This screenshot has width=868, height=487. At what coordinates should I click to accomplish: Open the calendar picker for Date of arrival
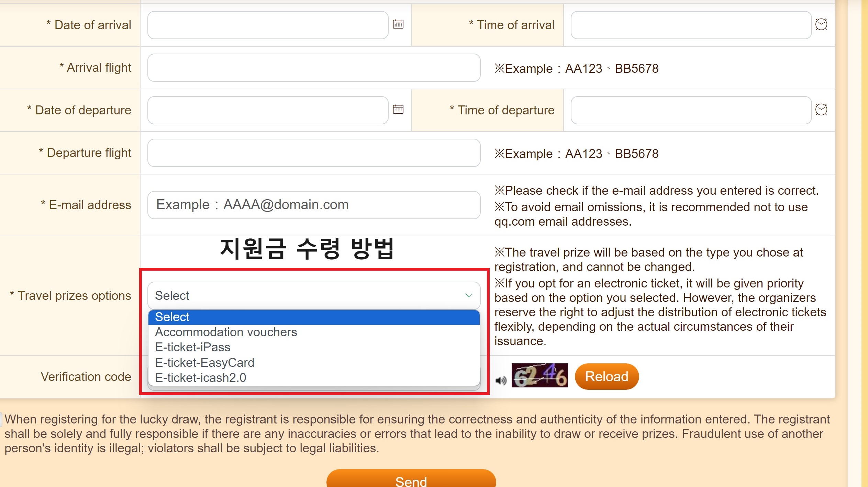point(398,24)
